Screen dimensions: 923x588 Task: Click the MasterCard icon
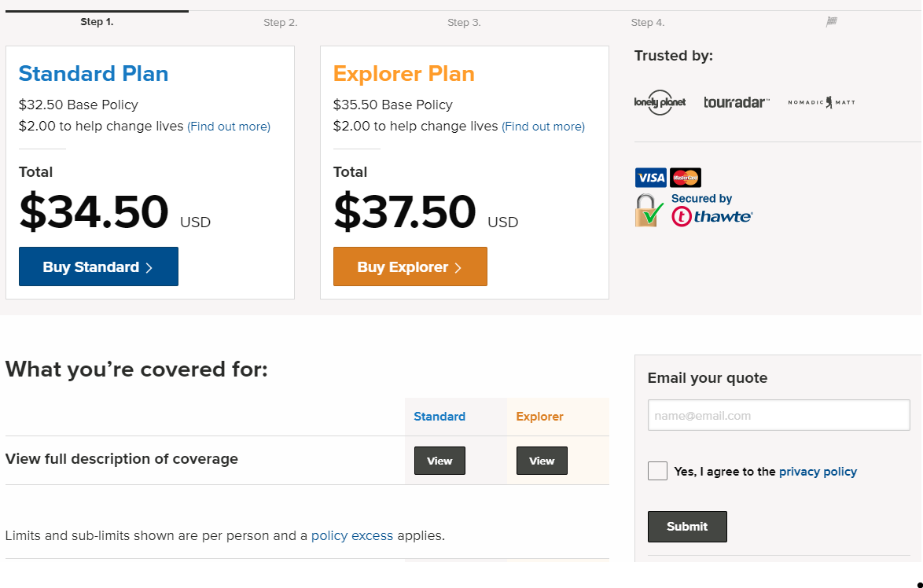[x=686, y=178]
